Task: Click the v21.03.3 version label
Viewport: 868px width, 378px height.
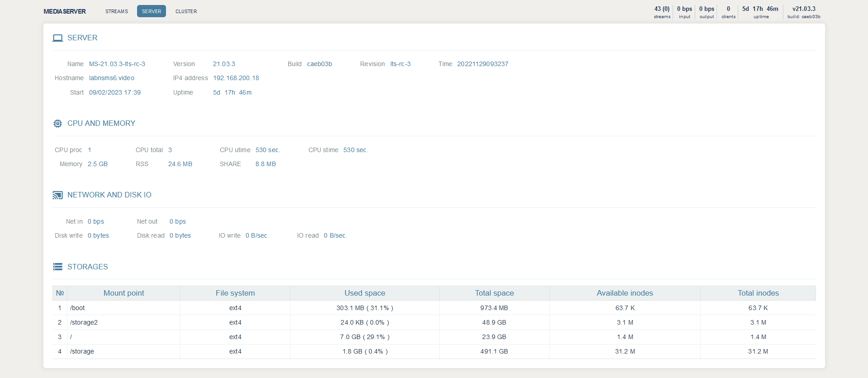Action: click(804, 9)
